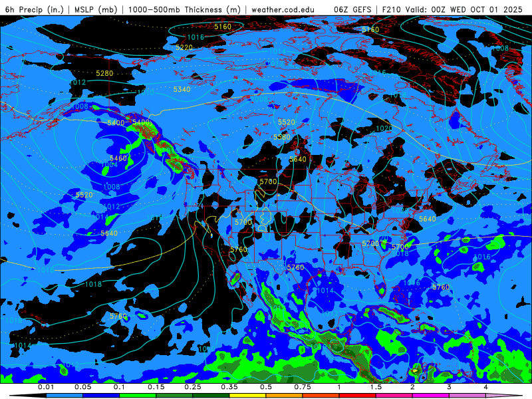
Task: Click the weather.cod.edu text in the header
Action: pos(283,9)
